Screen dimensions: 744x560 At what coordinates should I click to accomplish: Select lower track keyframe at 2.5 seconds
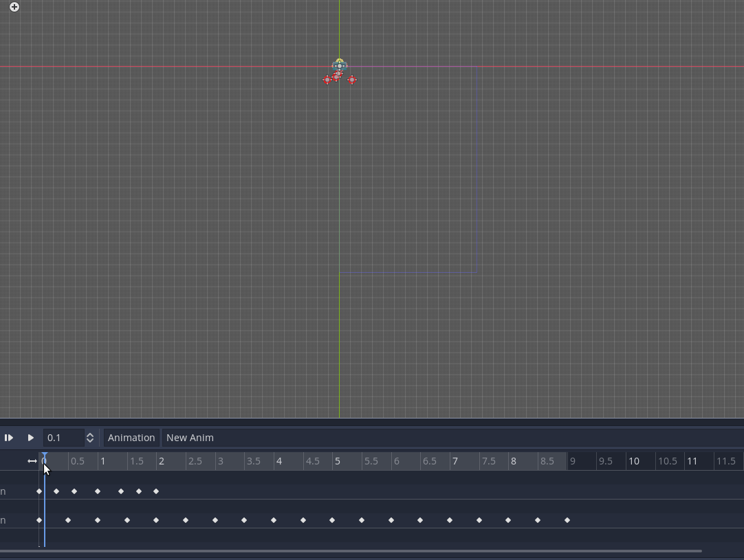point(186,520)
